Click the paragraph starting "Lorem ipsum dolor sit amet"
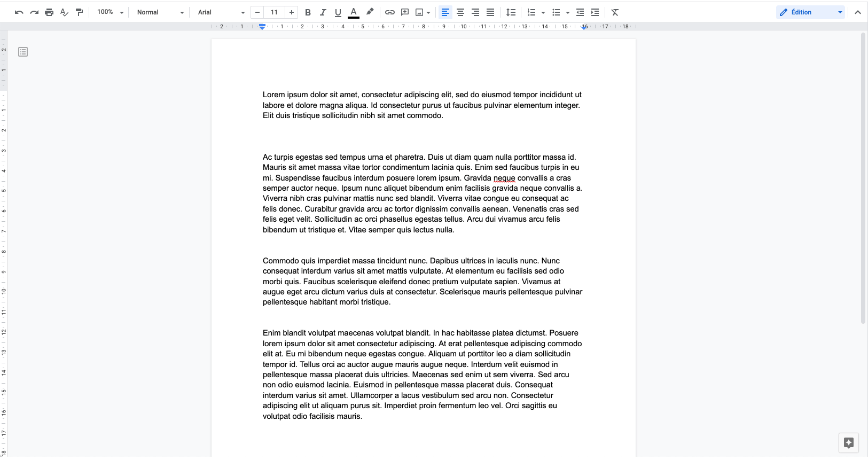Viewport: 868px width, 460px height. [x=422, y=105]
